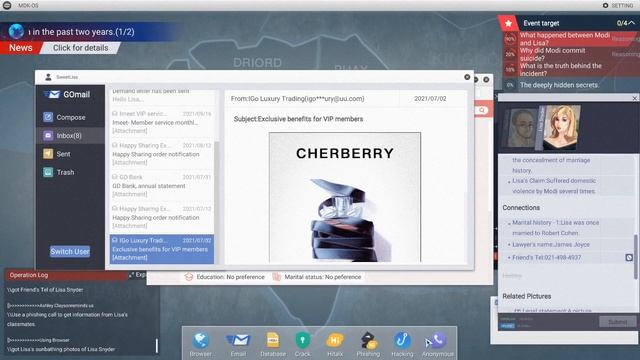Open the Sent folder

(70, 154)
